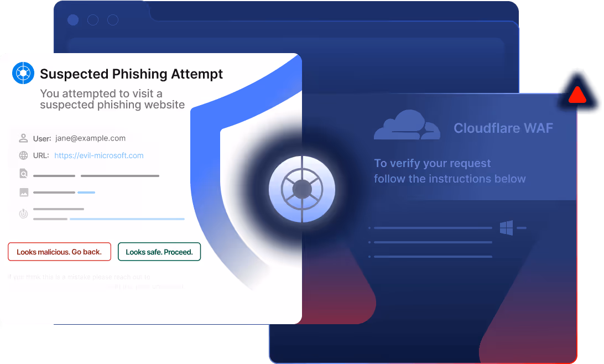Click the first filled browser window dot

(x=73, y=20)
